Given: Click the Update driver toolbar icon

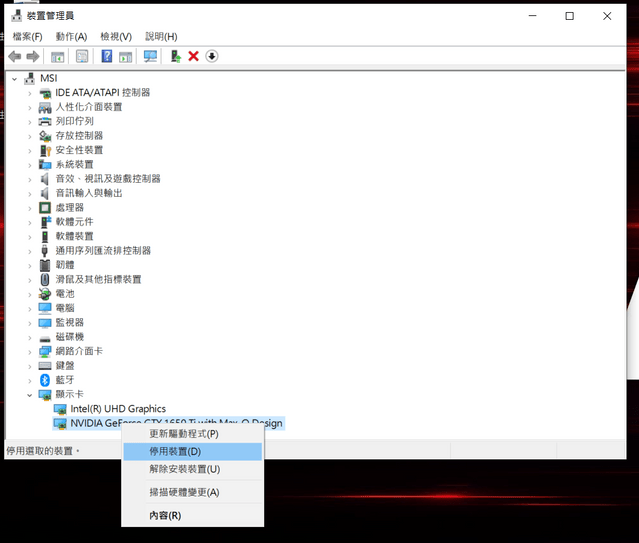Looking at the screenshot, I should pos(176,56).
